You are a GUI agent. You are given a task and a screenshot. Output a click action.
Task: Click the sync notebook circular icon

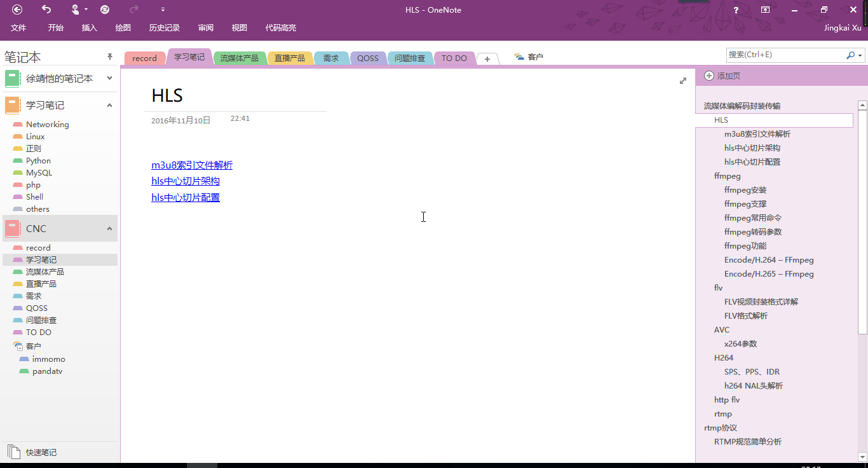pos(105,10)
